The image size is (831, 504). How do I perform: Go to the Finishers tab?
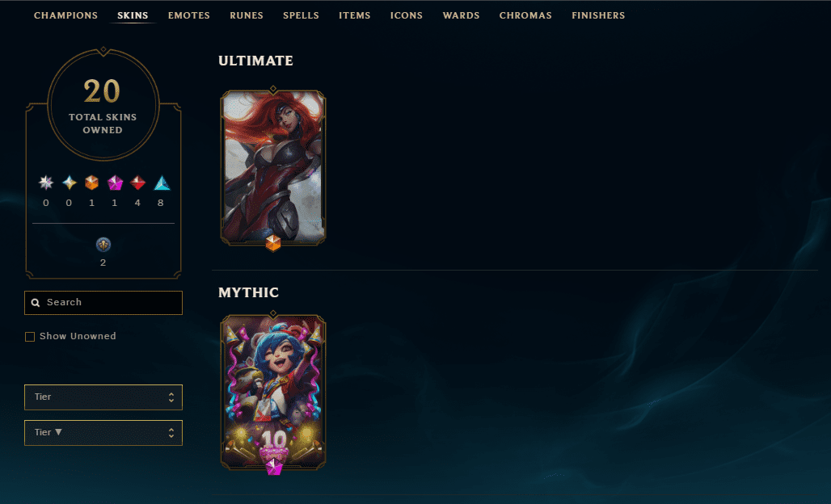coord(598,15)
